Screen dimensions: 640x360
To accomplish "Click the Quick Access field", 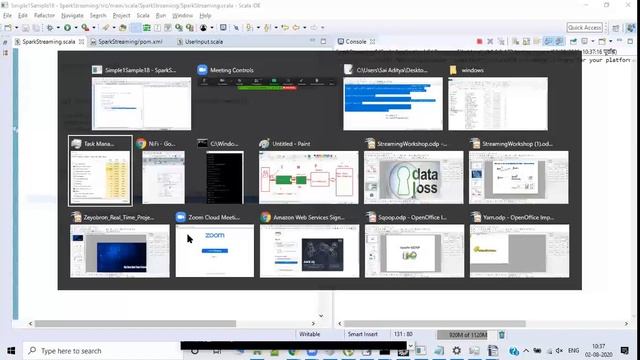I will [584, 28].
